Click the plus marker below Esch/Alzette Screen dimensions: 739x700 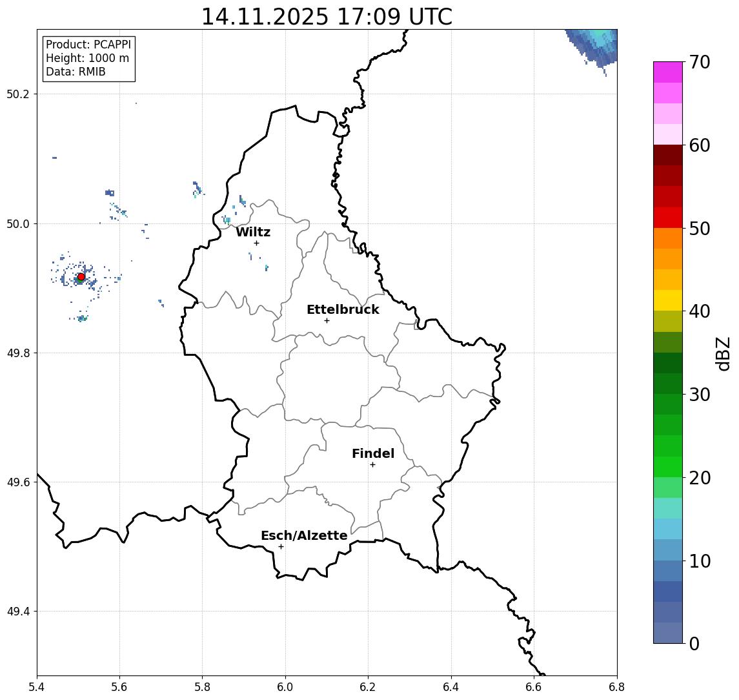pos(281,547)
